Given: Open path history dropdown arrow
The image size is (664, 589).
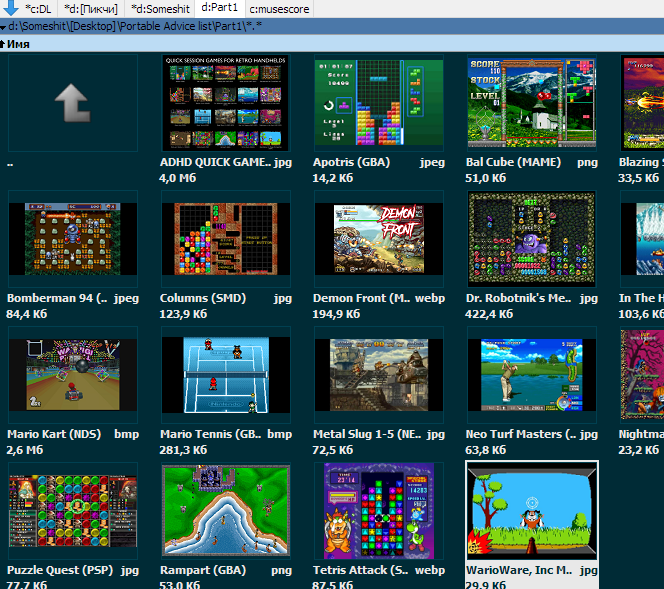Looking at the screenshot, I should [x=3, y=27].
